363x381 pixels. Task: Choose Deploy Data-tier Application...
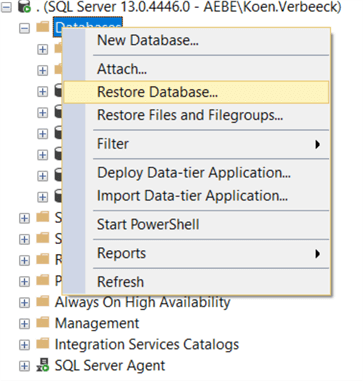pyautogui.click(x=196, y=173)
